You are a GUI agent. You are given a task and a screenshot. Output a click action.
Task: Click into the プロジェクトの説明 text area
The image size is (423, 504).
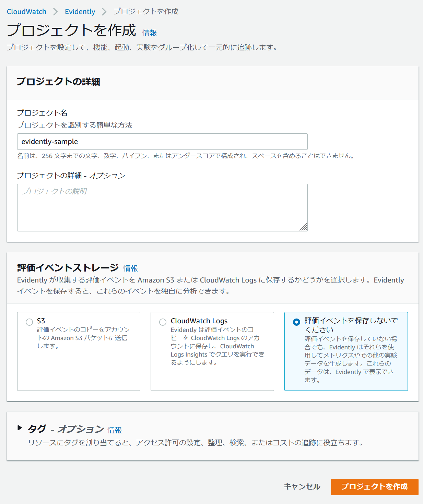pyautogui.click(x=162, y=207)
